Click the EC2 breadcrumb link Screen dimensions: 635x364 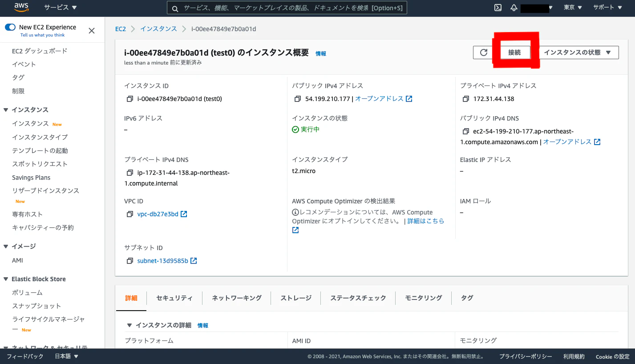(x=121, y=29)
